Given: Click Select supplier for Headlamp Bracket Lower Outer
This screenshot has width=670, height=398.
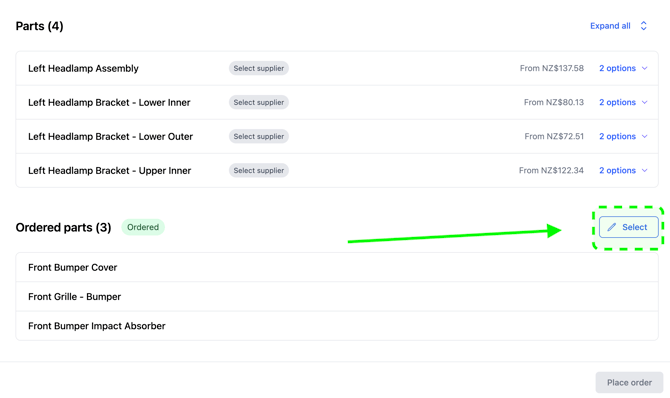Looking at the screenshot, I should click(259, 136).
